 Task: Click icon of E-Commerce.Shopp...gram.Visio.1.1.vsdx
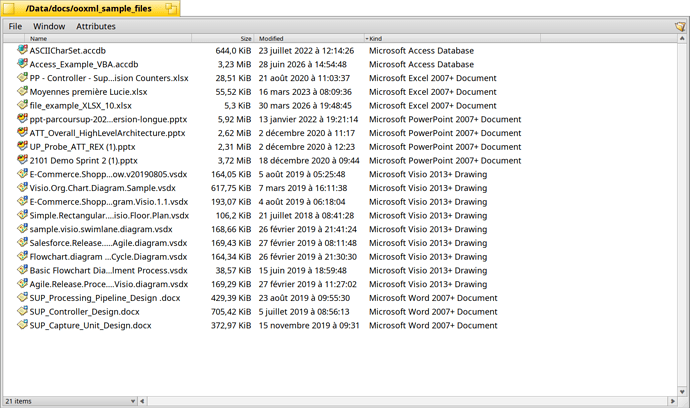click(22, 201)
